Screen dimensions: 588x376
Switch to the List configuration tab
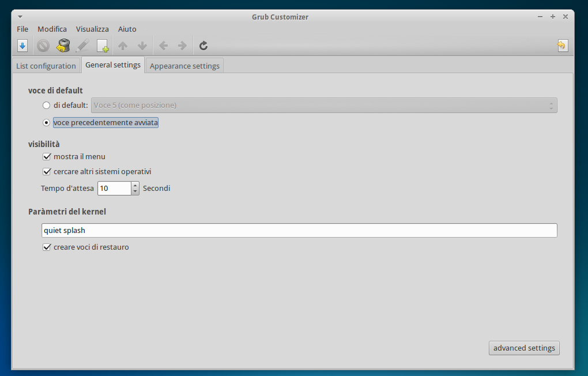[46, 66]
